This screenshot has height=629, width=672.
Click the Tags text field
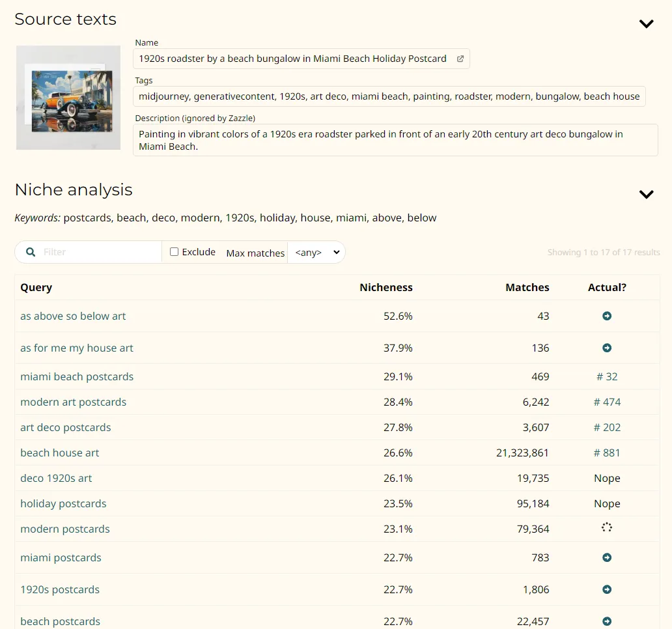click(x=389, y=96)
